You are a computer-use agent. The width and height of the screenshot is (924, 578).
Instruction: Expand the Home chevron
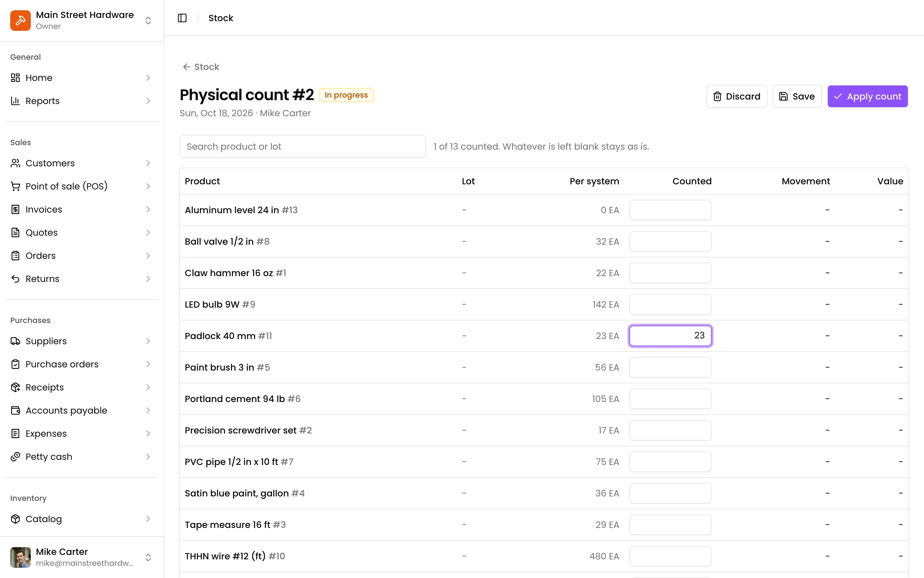pyautogui.click(x=148, y=78)
